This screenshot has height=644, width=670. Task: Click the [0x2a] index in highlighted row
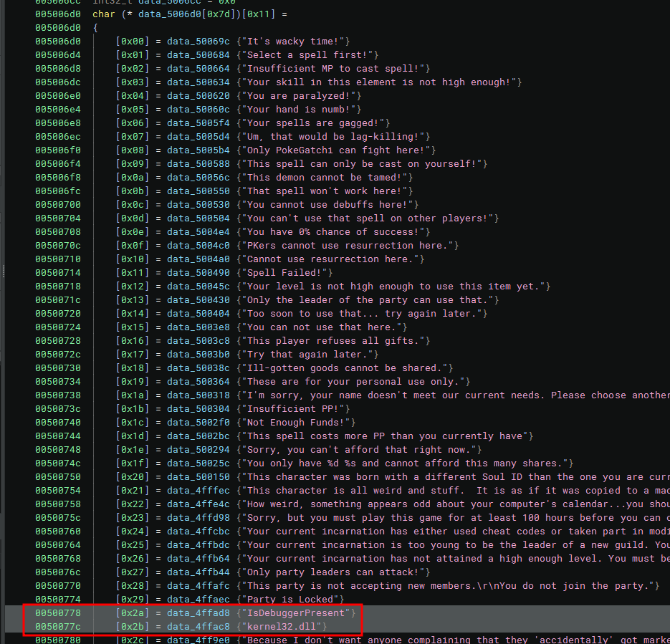(130, 612)
